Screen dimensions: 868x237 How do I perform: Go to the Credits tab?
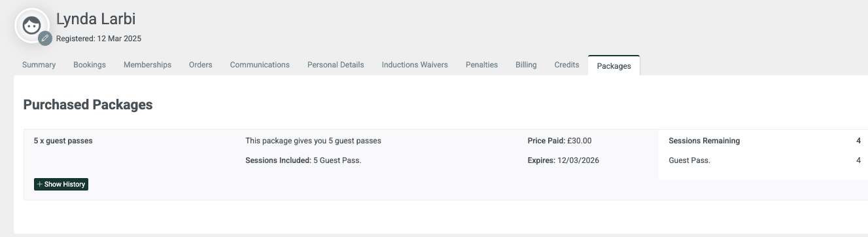pyautogui.click(x=566, y=65)
